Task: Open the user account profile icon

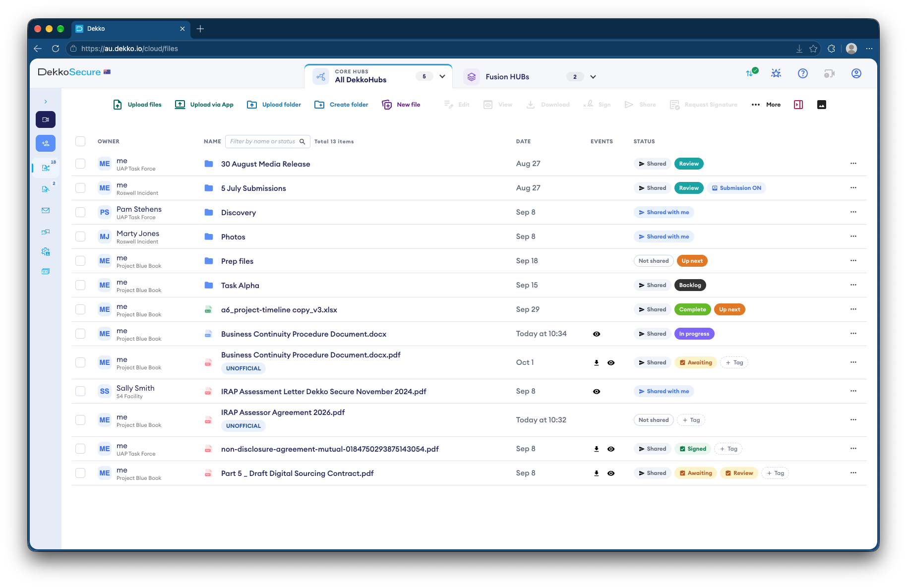Action: (x=856, y=73)
